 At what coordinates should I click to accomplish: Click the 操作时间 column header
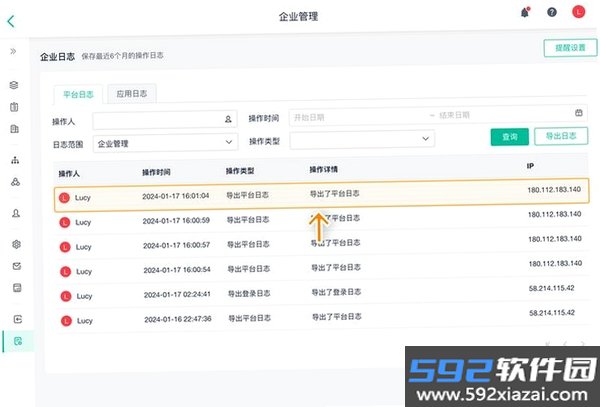tap(156, 172)
